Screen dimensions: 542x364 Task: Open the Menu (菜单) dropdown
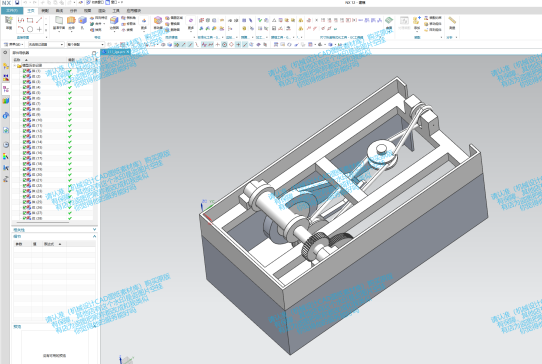(13, 44)
